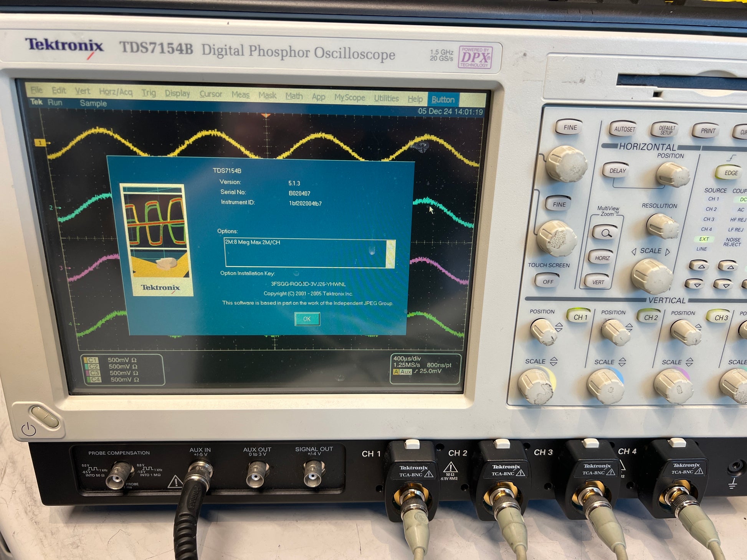The height and width of the screenshot is (560, 747).
Task: Click OK in the TDS7154B about dialog
Action: (307, 319)
